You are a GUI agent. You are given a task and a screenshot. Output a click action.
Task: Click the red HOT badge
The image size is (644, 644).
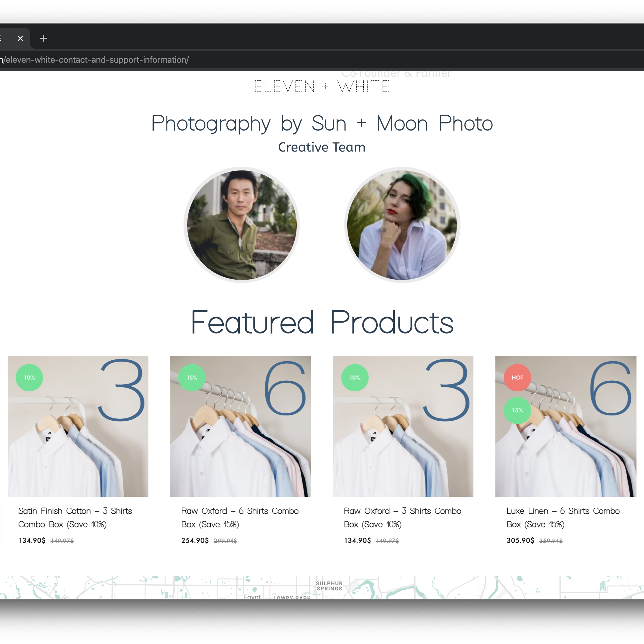pyautogui.click(x=517, y=377)
